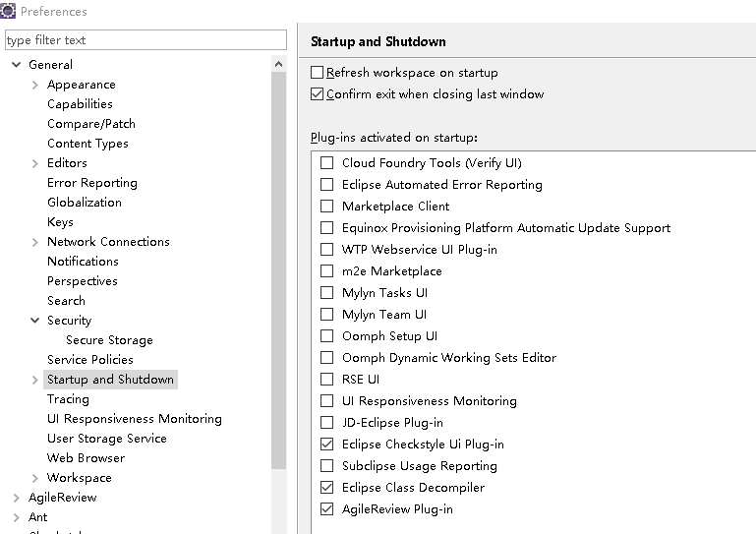Check Equinox Provisioning Platform Automatic Update Support

327,228
